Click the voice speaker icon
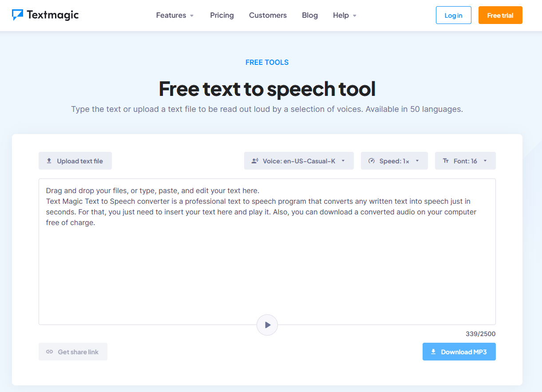 coord(255,161)
